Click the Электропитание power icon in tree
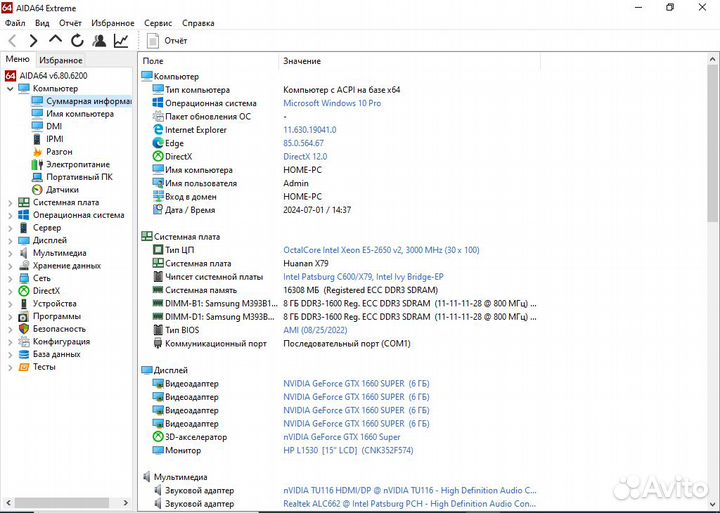Screen dimensions: 720x513 (x=38, y=164)
